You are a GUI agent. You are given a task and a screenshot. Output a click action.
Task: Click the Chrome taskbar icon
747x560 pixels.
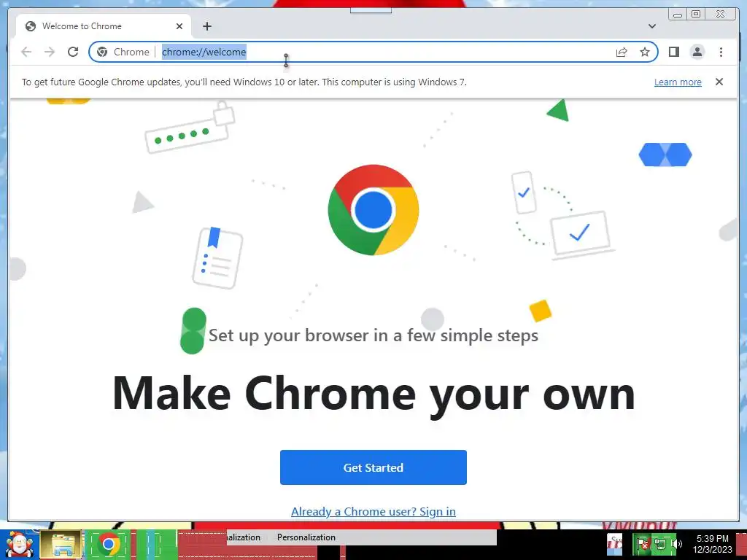(x=109, y=545)
